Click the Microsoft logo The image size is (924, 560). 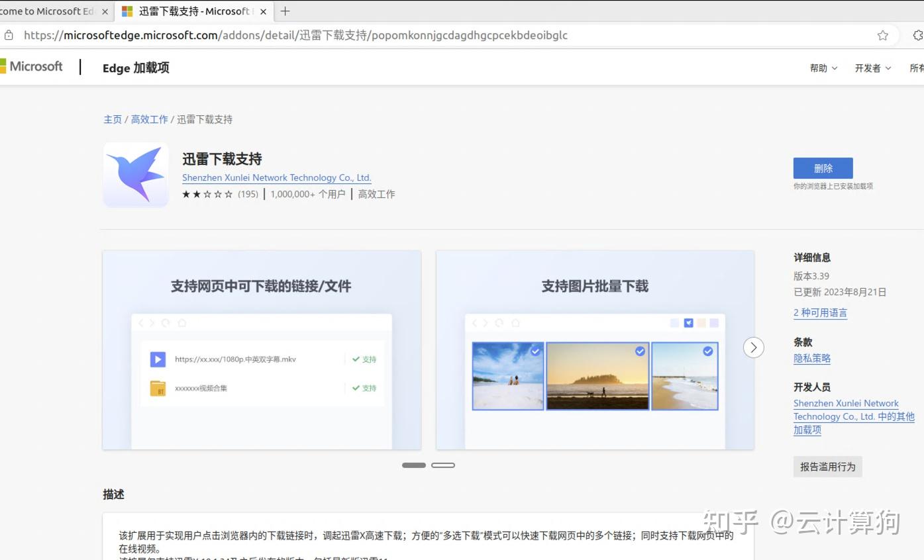tap(31, 66)
